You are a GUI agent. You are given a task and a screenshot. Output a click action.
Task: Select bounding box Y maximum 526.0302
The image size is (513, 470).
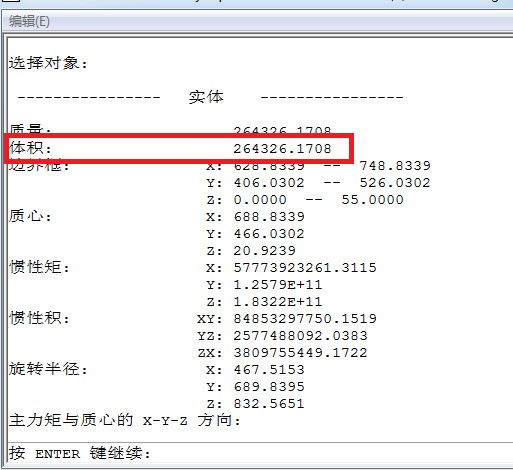395,183
